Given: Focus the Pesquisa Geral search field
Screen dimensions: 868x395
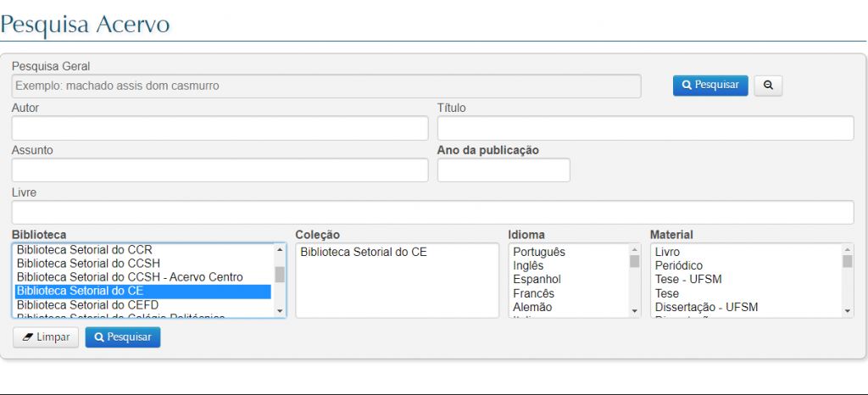Looking at the screenshot, I should [x=326, y=86].
